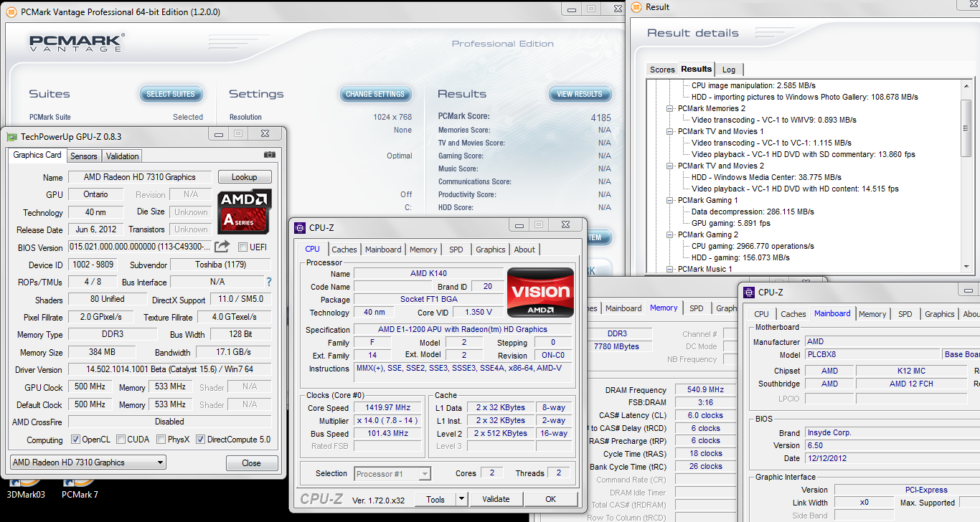The height and width of the screenshot is (522, 980).
Task: Toggle the DirectCompute 5.0 checkbox
Action: point(200,440)
